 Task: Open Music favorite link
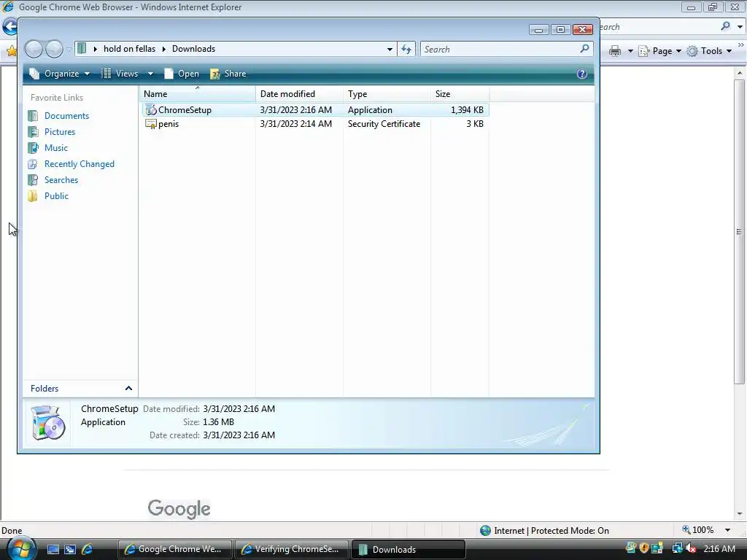pos(55,148)
